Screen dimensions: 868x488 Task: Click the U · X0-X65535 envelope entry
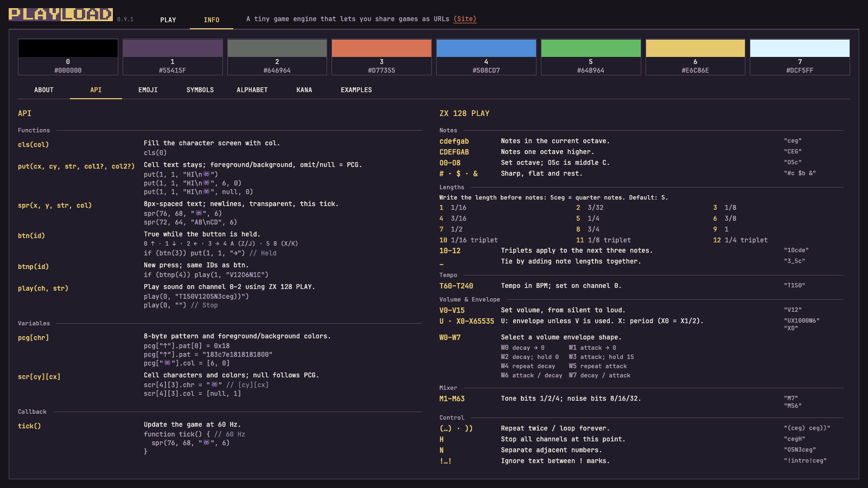click(467, 322)
